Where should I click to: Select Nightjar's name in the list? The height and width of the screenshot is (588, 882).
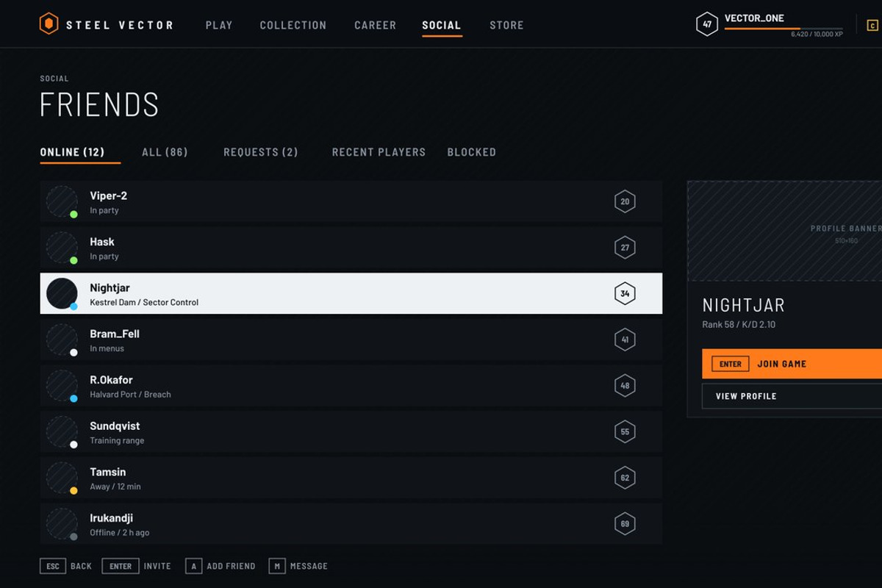click(x=110, y=287)
